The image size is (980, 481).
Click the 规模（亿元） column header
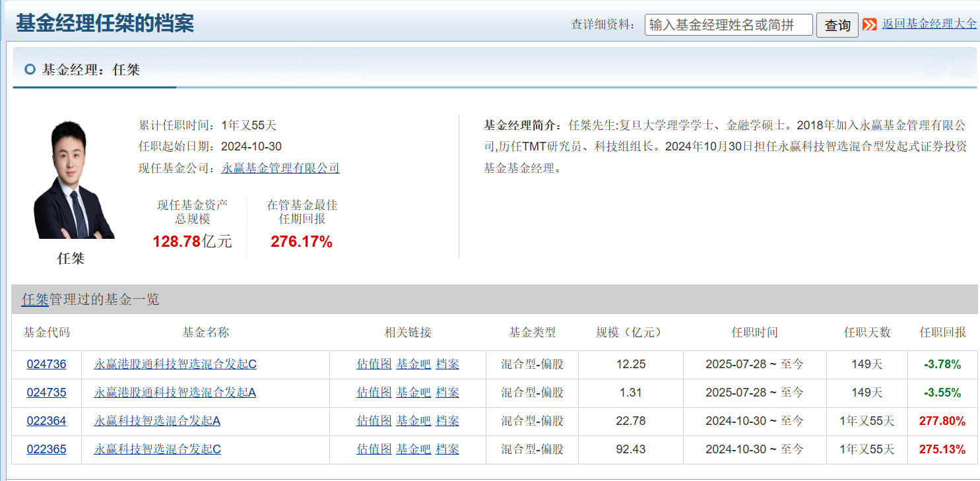point(629,333)
